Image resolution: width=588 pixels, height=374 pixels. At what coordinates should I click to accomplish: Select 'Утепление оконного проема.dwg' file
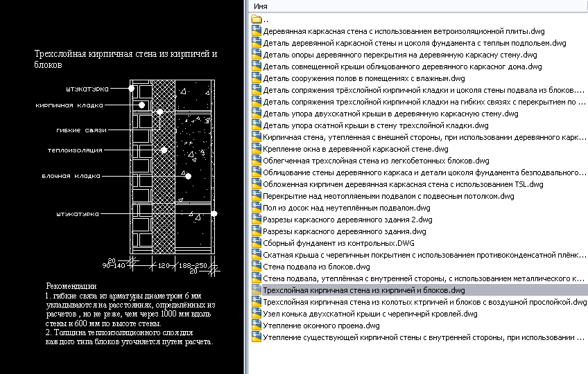point(321,326)
